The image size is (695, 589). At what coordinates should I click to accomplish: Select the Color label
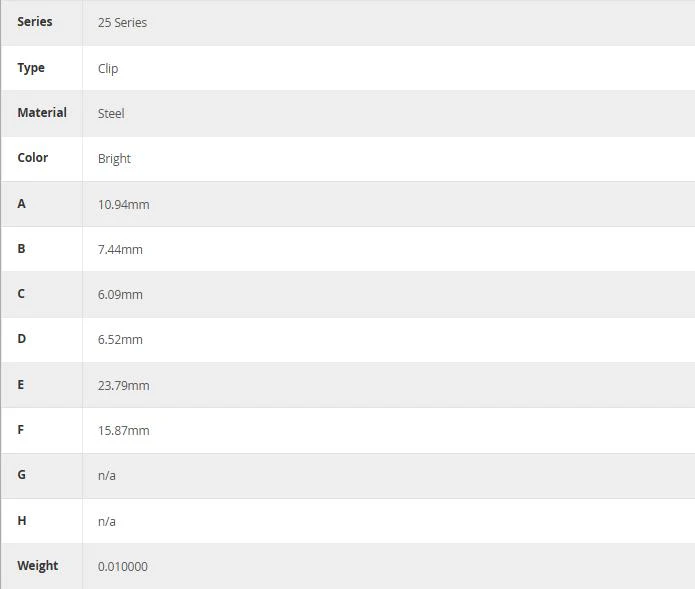tap(33, 158)
